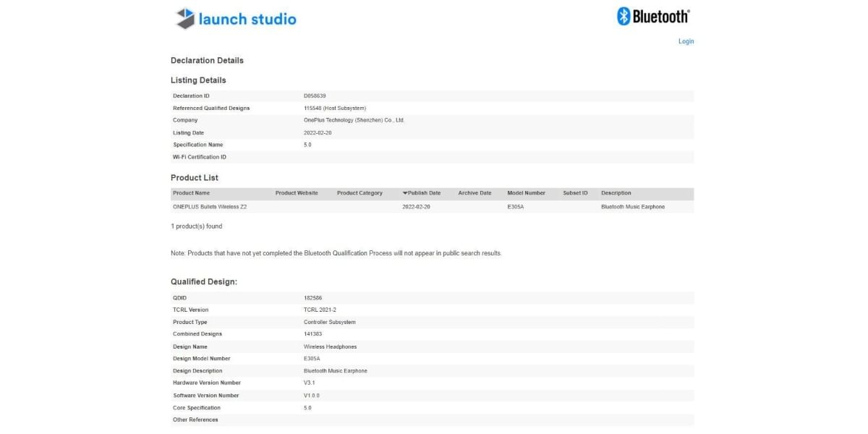Image resolution: width=868 pixels, height=434 pixels.
Task: Click the Wi-Fi Certification ID label
Action: coord(200,157)
